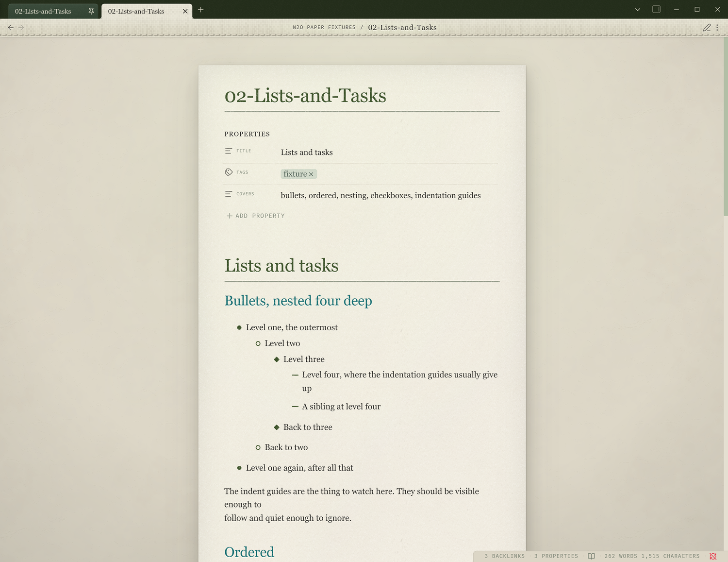Select the fixture tag pill
The image size is (728, 562).
(298, 174)
